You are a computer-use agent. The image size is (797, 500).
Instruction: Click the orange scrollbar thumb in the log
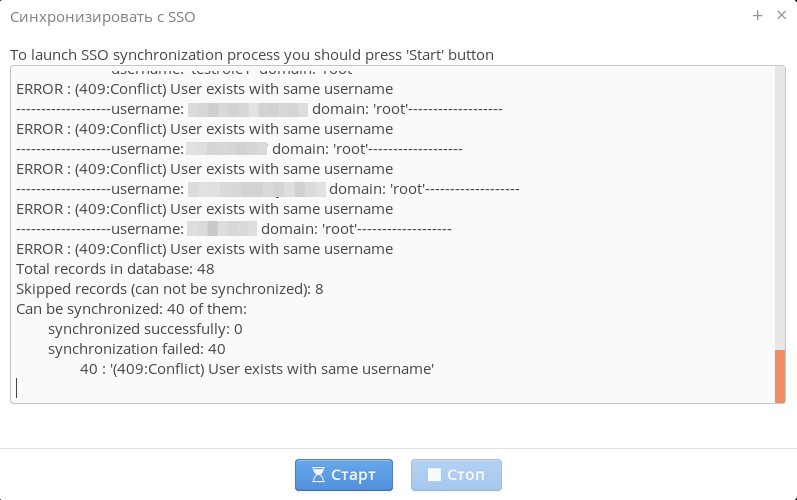tap(780, 376)
